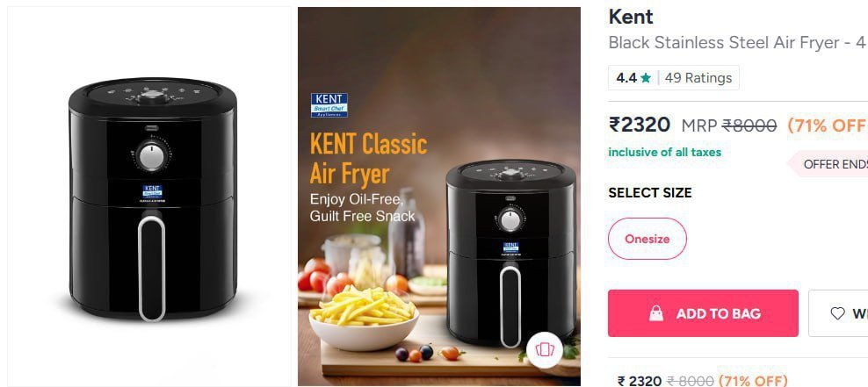Viewport: 868px width, 387px height.
Task: Click the teal rating star icon
Action: 646,78
